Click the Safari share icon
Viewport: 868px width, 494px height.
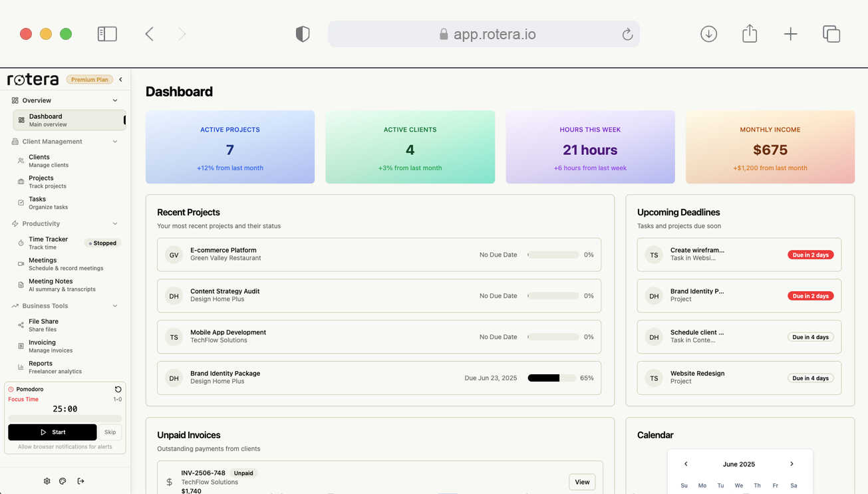750,33
